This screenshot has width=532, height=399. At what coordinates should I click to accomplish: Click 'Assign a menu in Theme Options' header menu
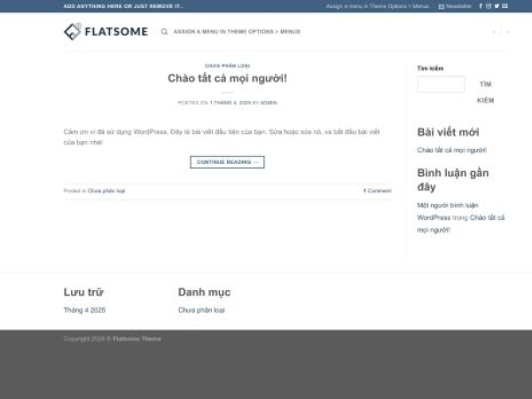click(237, 32)
